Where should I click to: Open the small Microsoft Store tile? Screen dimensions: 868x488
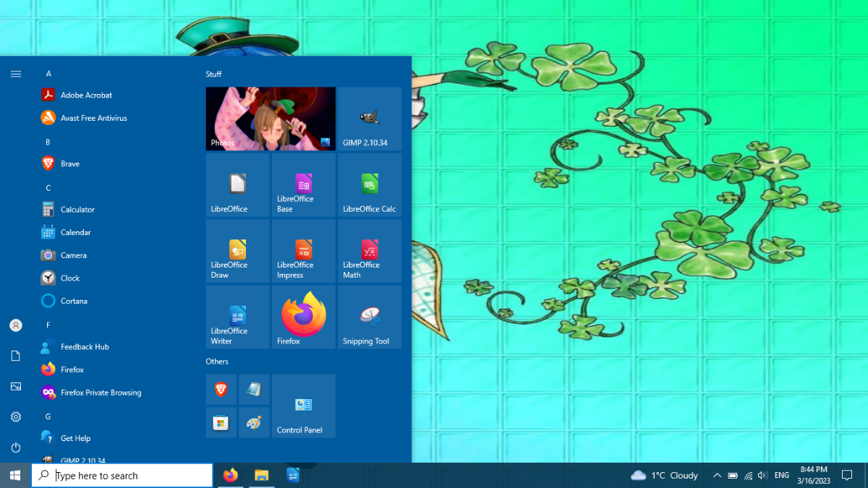click(x=221, y=422)
